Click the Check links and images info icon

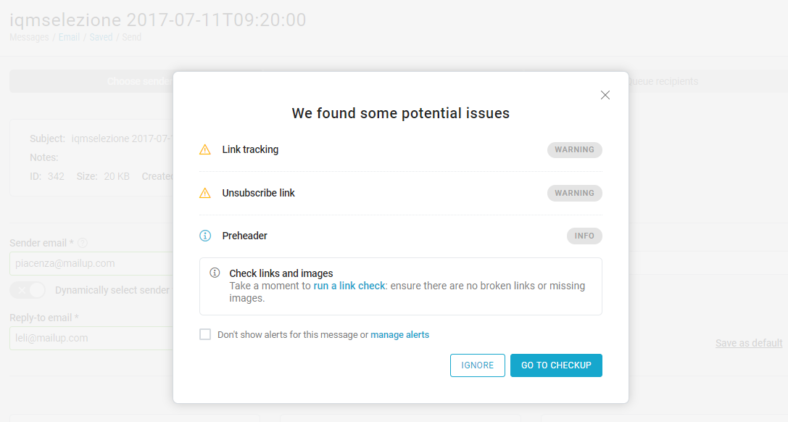[x=215, y=273]
